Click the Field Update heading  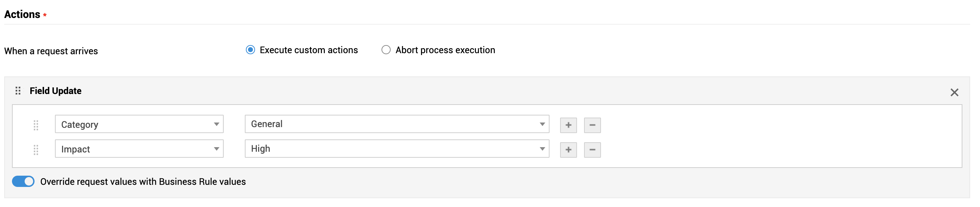[x=56, y=91]
